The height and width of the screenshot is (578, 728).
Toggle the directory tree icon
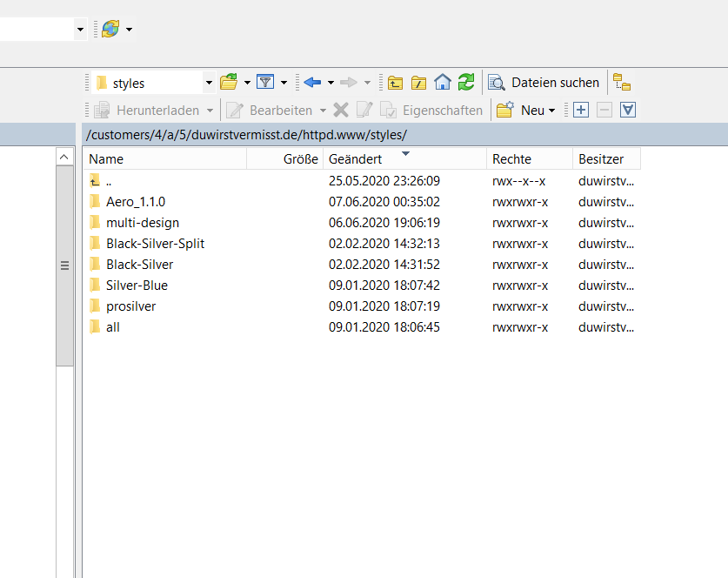point(622,82)
